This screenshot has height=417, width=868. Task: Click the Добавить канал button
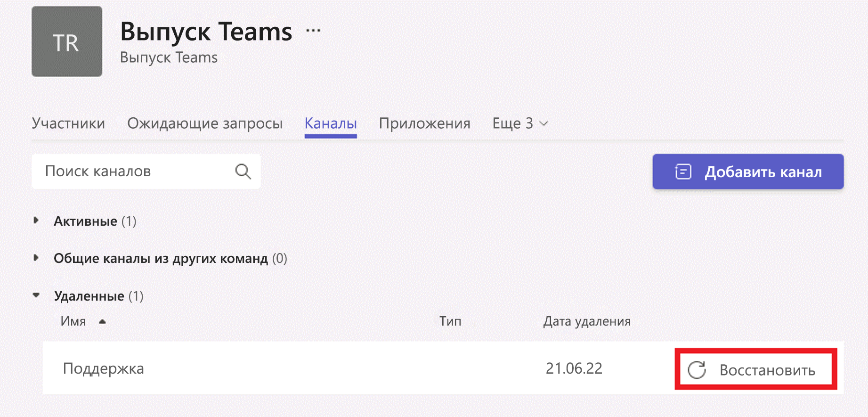(748, 172)
